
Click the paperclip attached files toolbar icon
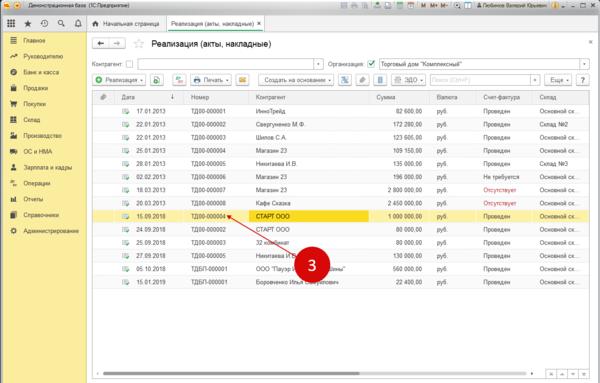362,80
